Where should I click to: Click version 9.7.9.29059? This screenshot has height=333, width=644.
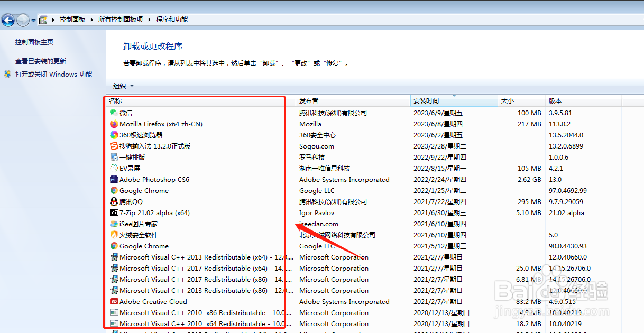(566, 201)
